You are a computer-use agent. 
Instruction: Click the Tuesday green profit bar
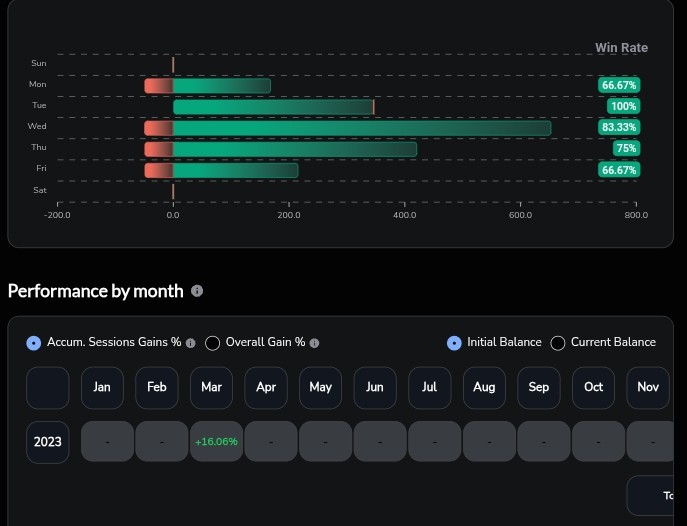click(273, 107)
